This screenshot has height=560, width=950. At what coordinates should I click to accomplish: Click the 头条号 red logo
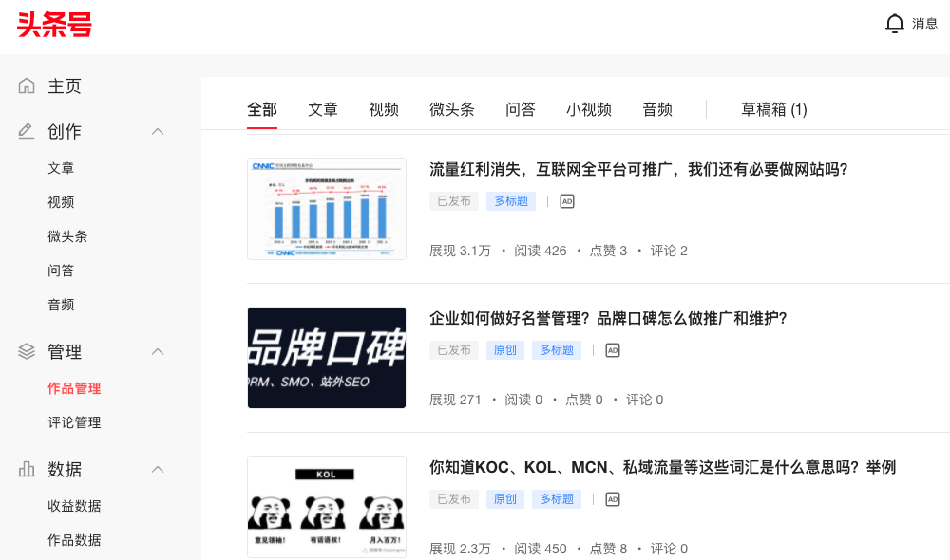click(x=54, y=26)
